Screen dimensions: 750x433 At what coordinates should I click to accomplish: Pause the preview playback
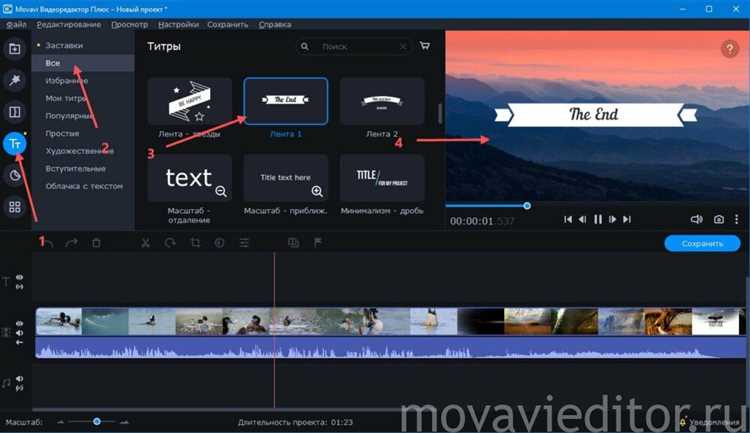(x=598, y=219)
